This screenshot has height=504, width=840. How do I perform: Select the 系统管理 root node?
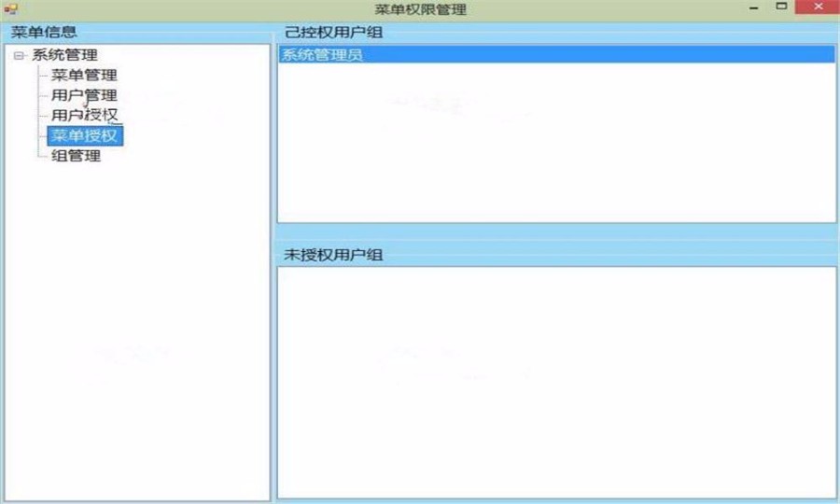click(x=64, y=55)
